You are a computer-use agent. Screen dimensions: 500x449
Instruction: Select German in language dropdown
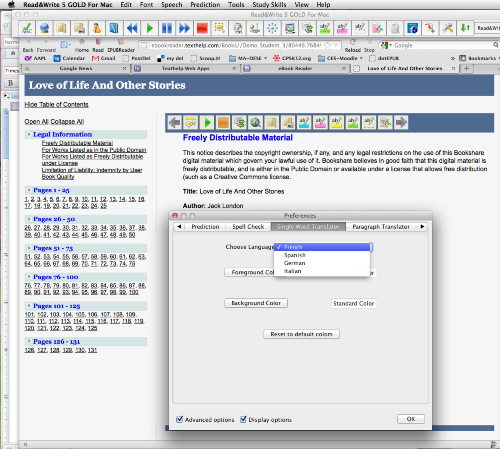click(322, 263)
